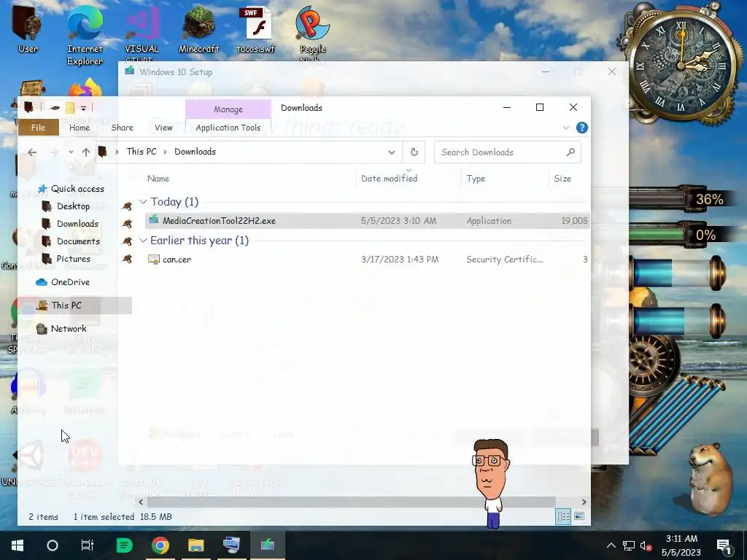747x560 pixels.
Task: Click the muted volume tray icon
Action: pyautogui.click(x=646, y=545)
